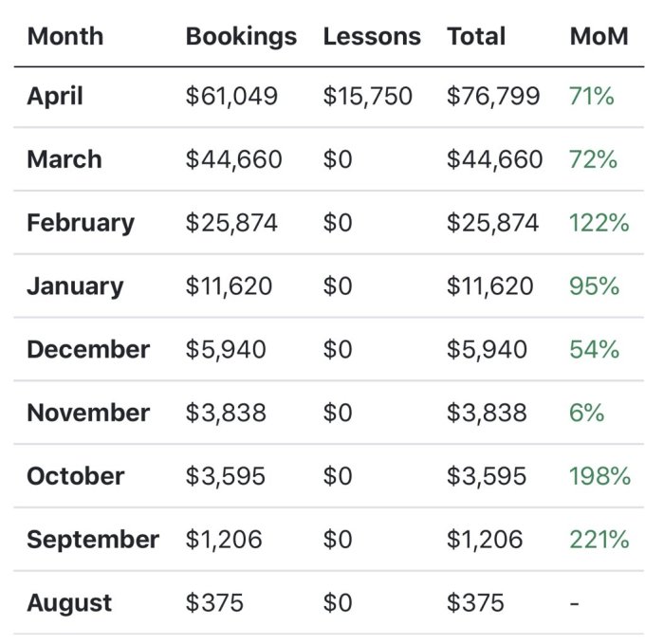645x644 pixels.
Task: Click November's 6% MoM value
Action: coord(586,413)
